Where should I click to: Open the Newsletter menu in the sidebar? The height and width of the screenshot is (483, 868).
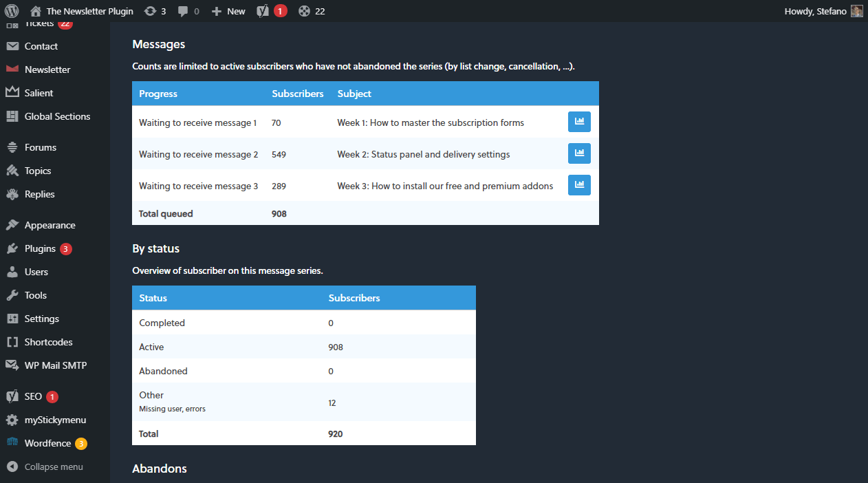(47, 69)
